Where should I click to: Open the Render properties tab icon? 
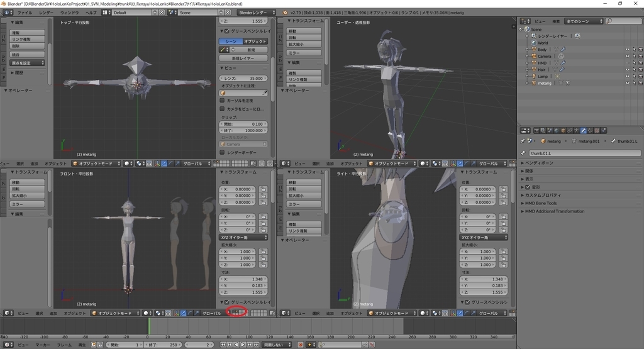click(536, 131)
